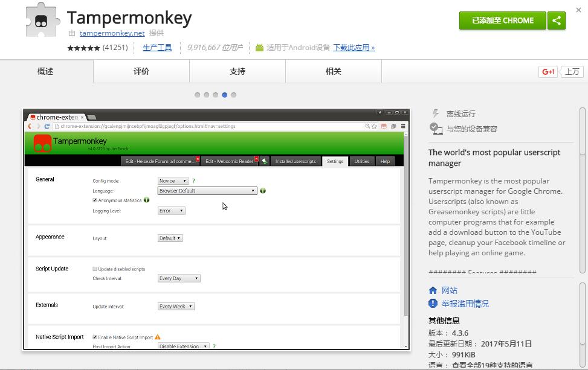Click the green share icon button

(557, 21)
